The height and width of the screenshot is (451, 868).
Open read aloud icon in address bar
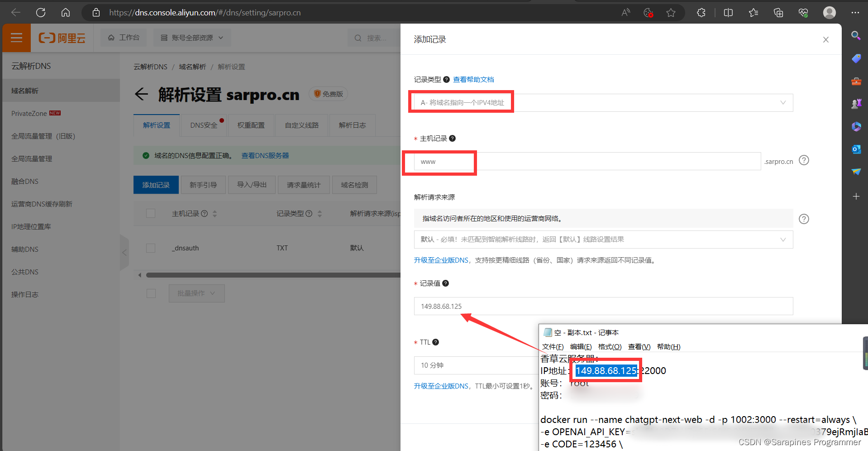(x=626, y=13)
